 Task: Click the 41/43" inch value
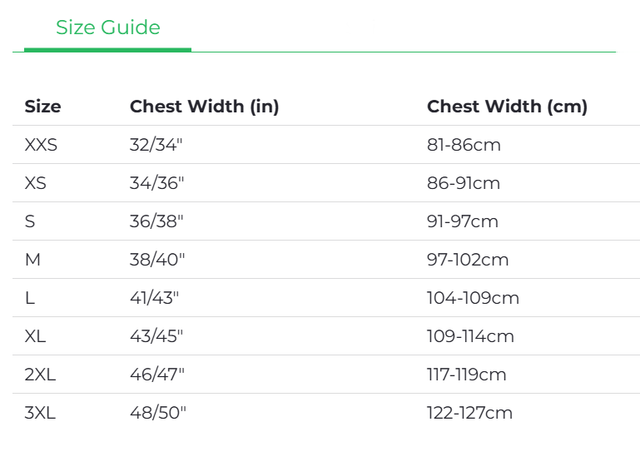point(156,298)
